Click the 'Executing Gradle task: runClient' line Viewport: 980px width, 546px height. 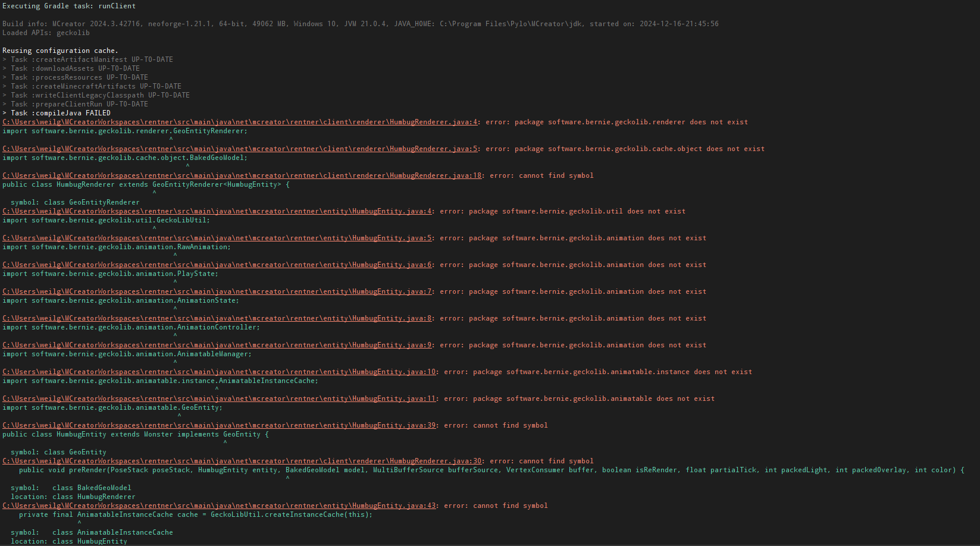(x=69, y=6)
